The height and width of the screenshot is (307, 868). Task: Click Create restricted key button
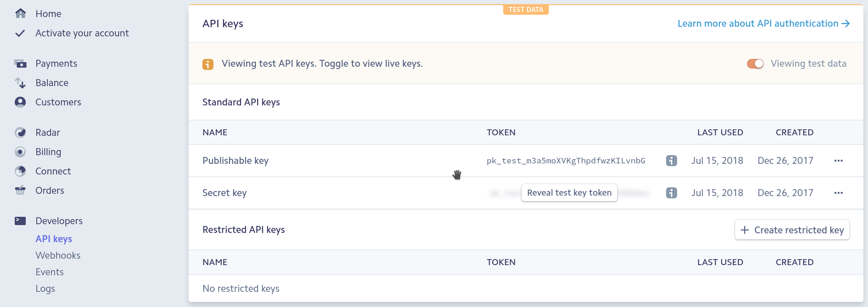(792, 230)
